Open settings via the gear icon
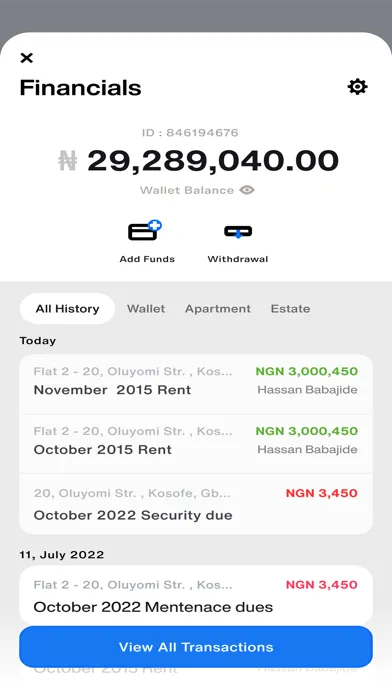The image size is (392, 696). pos(357,87)
